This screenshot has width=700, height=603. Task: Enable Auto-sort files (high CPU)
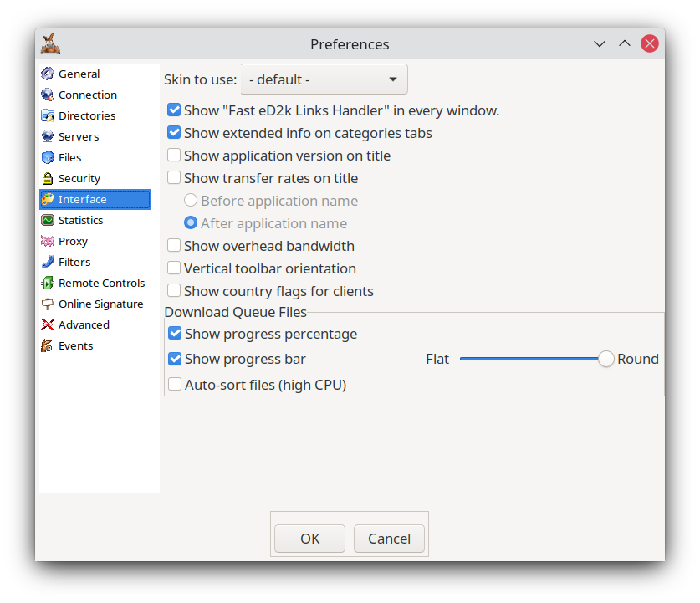[175, 384]
